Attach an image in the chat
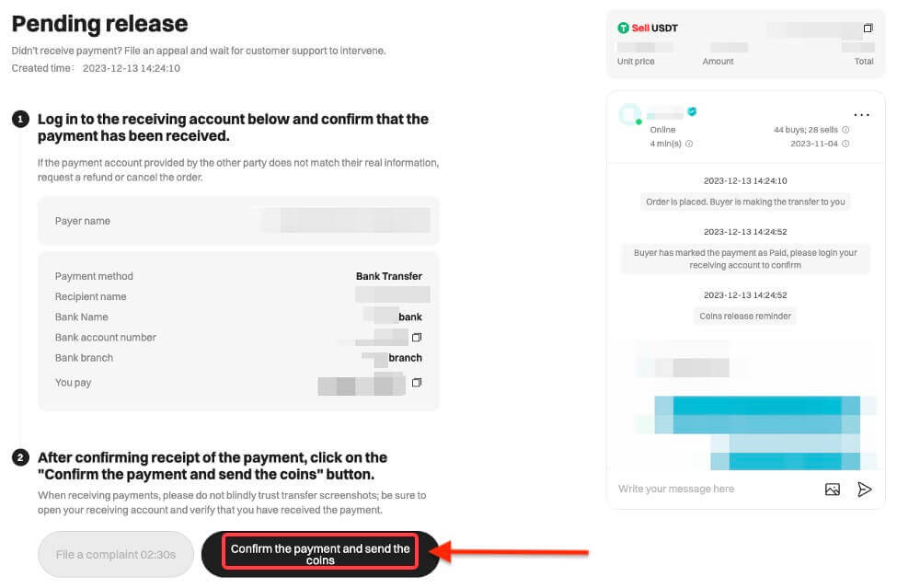897x588 pixels. pyautogui.click(x=833, y=490)
